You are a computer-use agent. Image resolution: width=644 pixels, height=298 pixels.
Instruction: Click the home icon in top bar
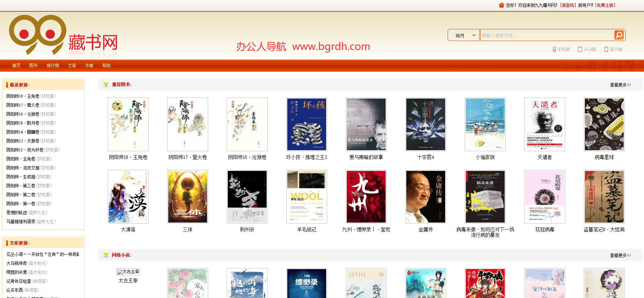[x=501, y=5]
